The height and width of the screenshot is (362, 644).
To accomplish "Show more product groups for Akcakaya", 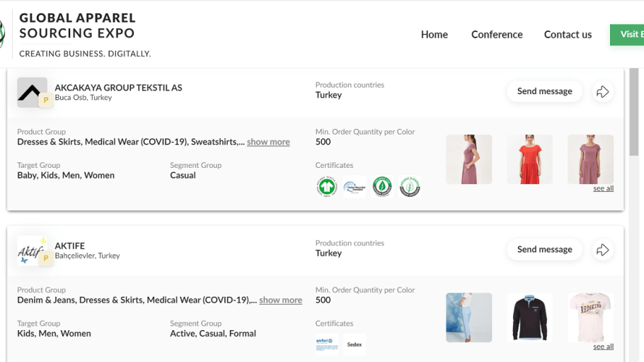I will [x=268, y=142].
